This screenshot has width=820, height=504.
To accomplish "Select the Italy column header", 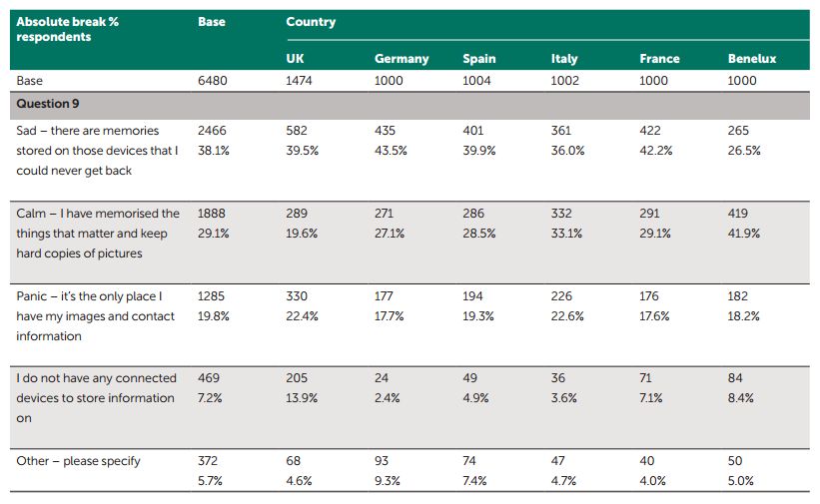I will 564,59.
